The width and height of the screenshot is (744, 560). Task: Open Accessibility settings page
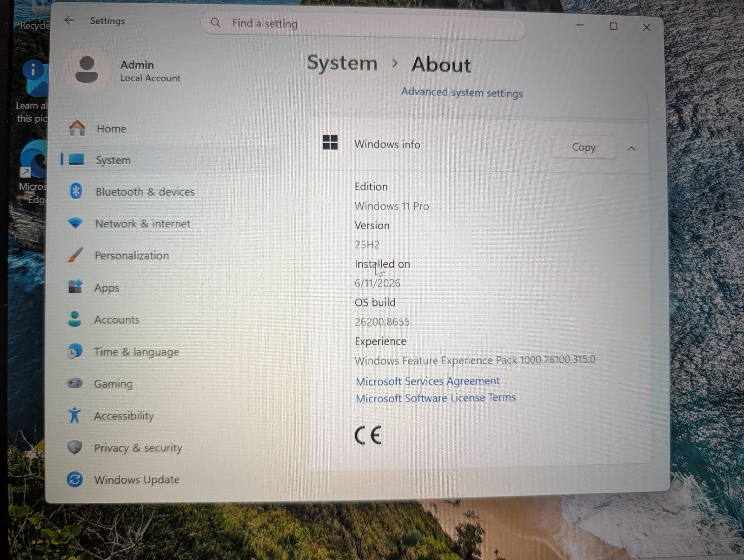124,416
